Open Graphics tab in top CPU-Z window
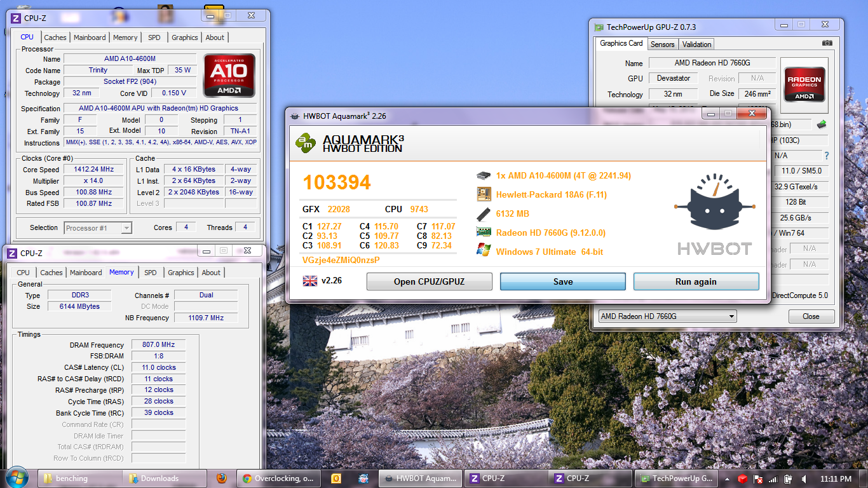Screen dimensions: 868x488 tap(185, 37)
